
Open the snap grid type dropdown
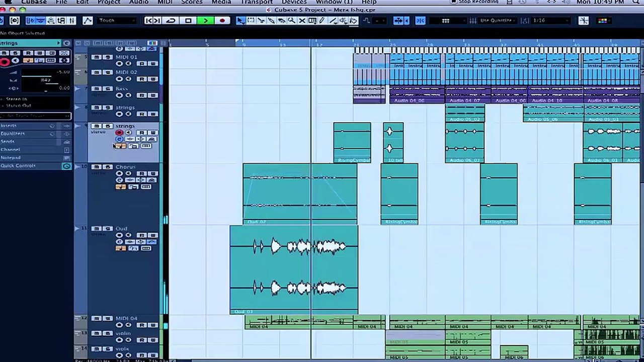pyautogui.click(x=447, y=21)
